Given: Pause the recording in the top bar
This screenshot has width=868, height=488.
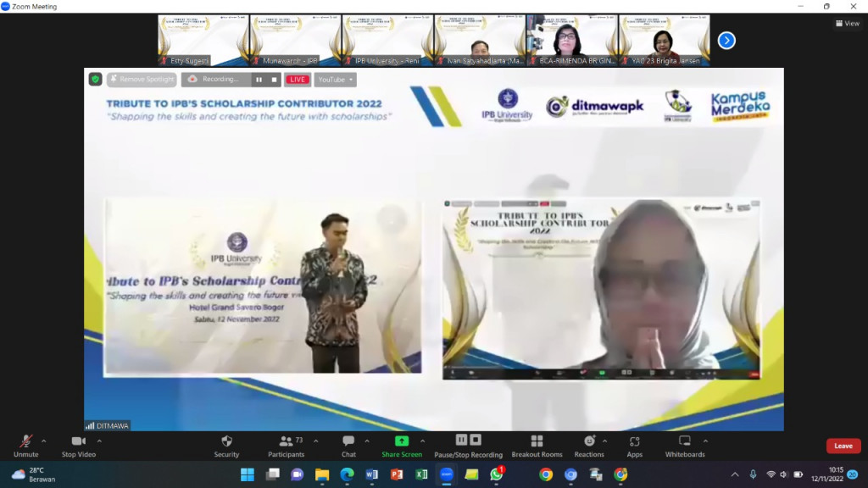Looking at the screenshot, I should 259,80.
